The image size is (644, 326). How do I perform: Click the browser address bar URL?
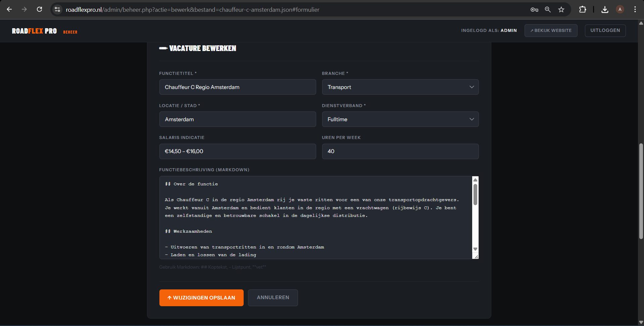[193, 10]
